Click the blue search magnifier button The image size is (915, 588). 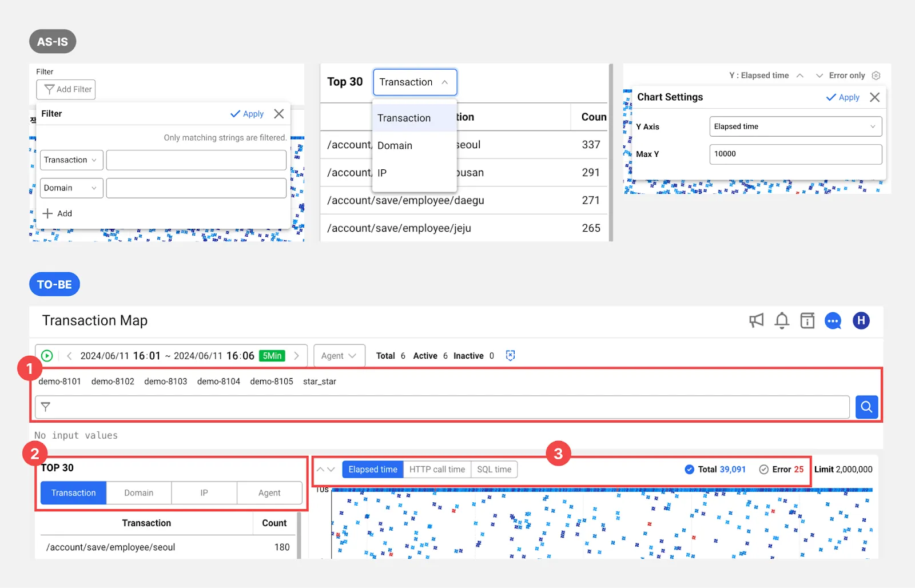[867, 407]
